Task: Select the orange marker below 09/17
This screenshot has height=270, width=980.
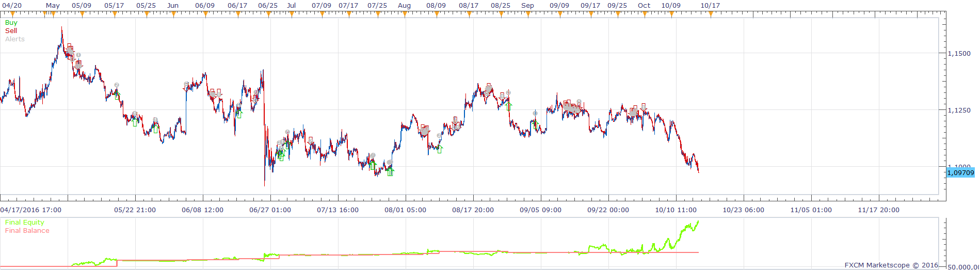Action: pos(590,14)
